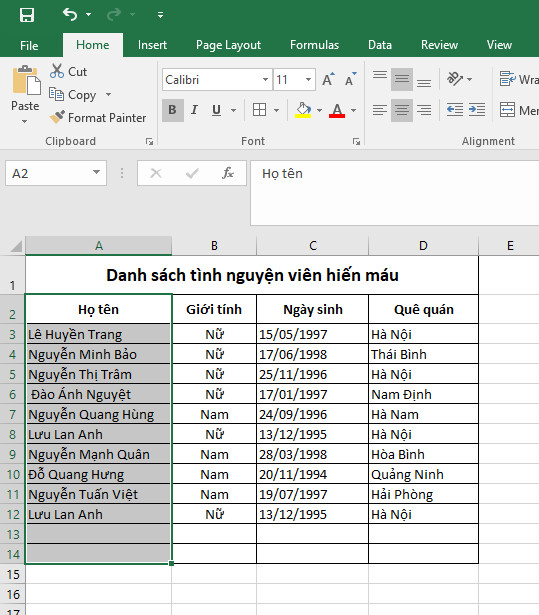Click the Paste button
This screenshot has width=539, height=615.
pos(25,95)
